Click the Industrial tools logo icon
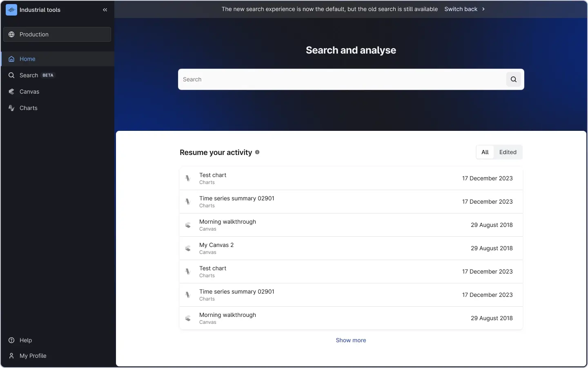Viewport: 588px width, 368px height. (x=11, y=10)
